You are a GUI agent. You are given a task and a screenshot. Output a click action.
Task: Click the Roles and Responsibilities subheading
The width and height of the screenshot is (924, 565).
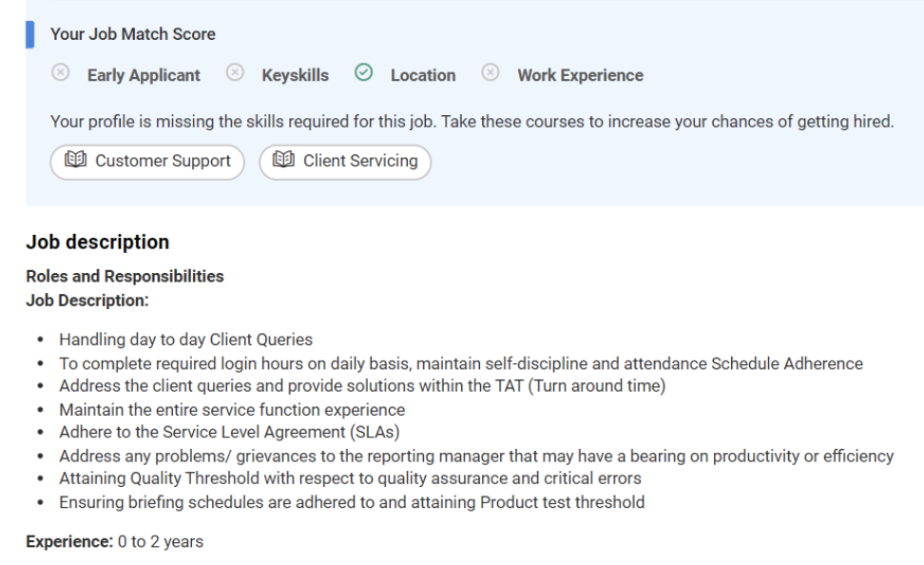[x=125, y=277]
